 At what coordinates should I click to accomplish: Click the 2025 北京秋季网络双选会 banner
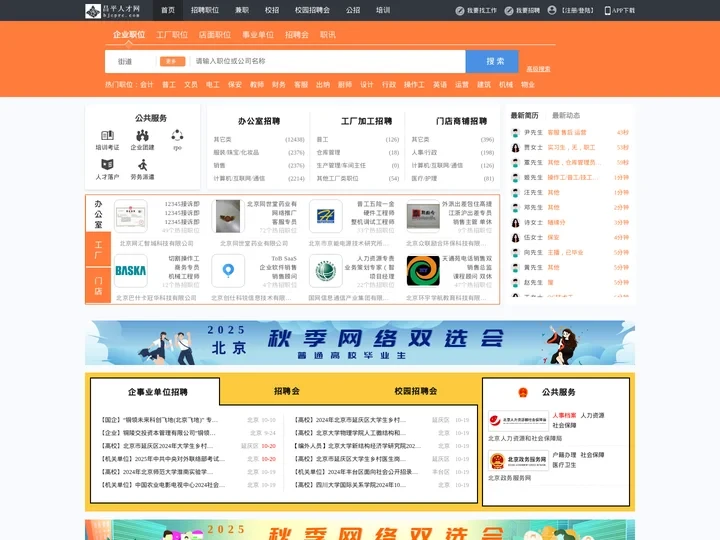pyautogui.click(x=360, y=343)
